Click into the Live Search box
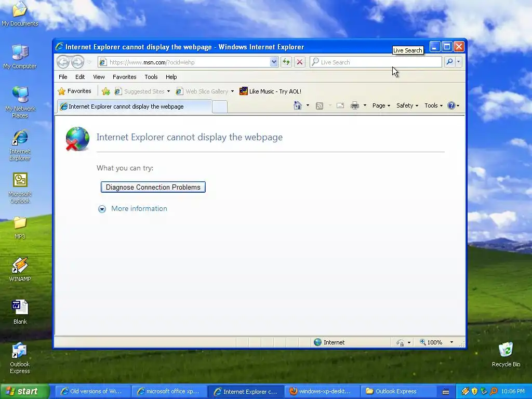The width and height of the screenshot is (532, 399). point(376,62)
